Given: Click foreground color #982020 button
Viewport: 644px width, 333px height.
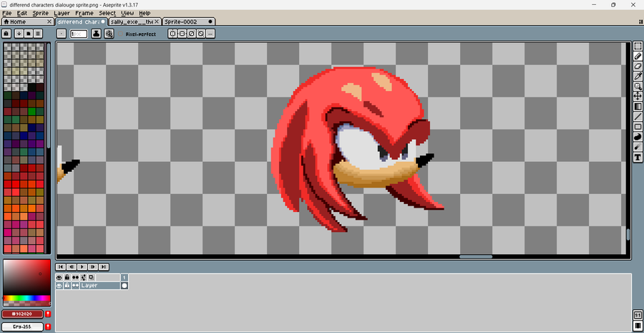Looking at the screenshot, I should tap(23, 314).
